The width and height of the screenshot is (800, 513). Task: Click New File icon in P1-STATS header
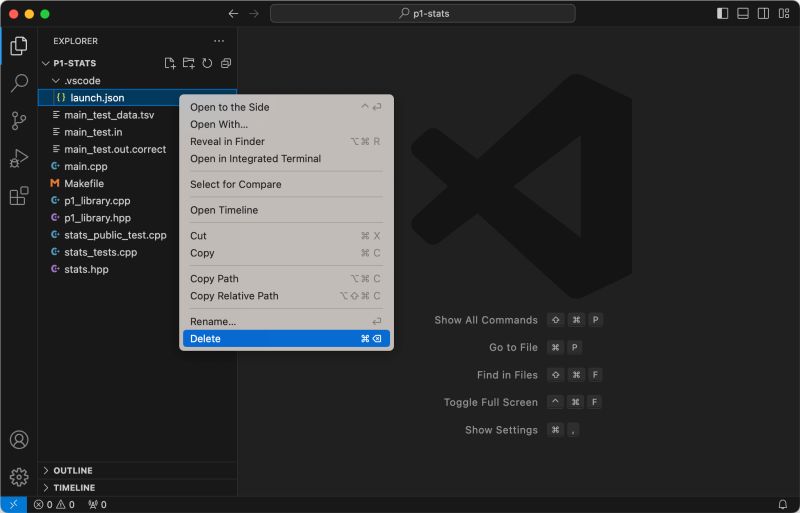(170, 63)
